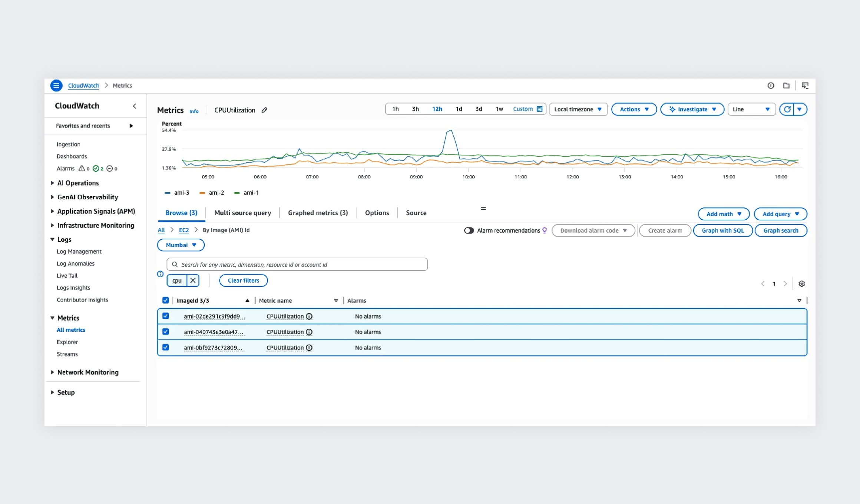Click the in-alarm triangle icon beside Alarms
This screenshot has width=860, height=504.
[82, 169]
